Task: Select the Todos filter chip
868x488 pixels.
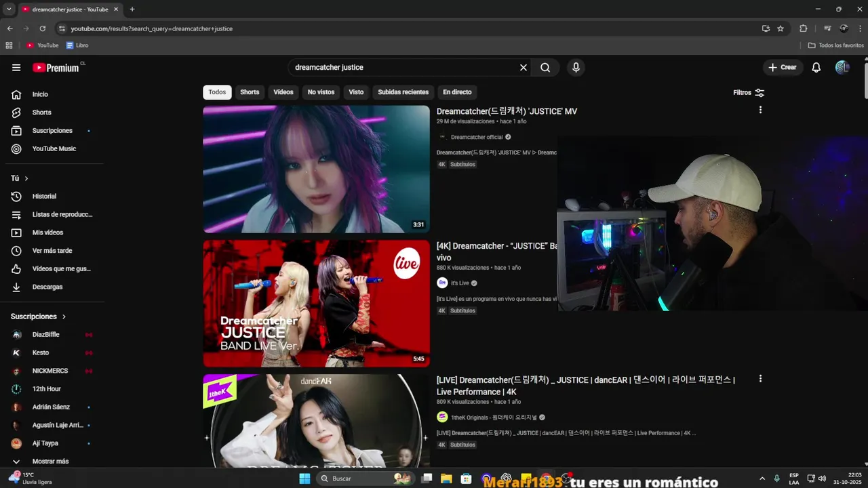Action: coord(217,92)
